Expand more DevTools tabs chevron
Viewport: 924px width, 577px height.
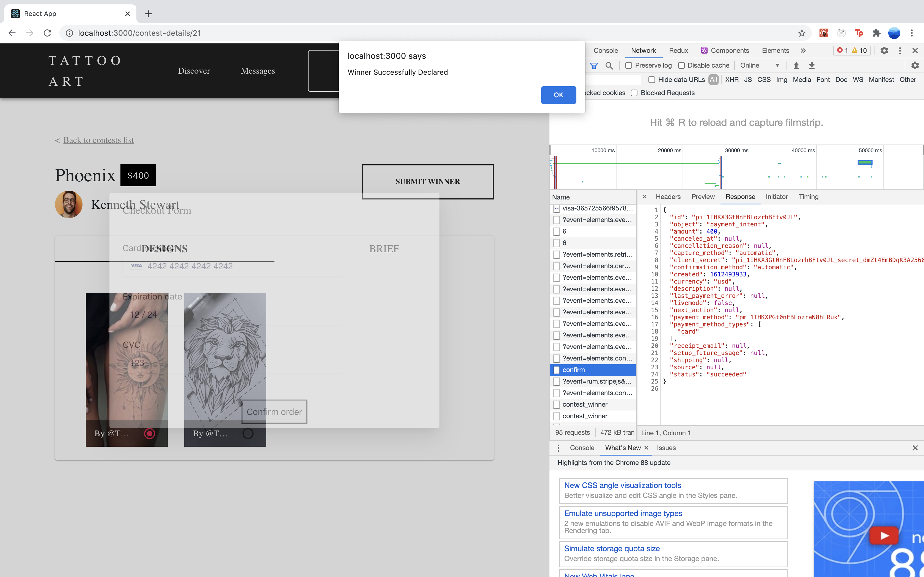point(803,50)
